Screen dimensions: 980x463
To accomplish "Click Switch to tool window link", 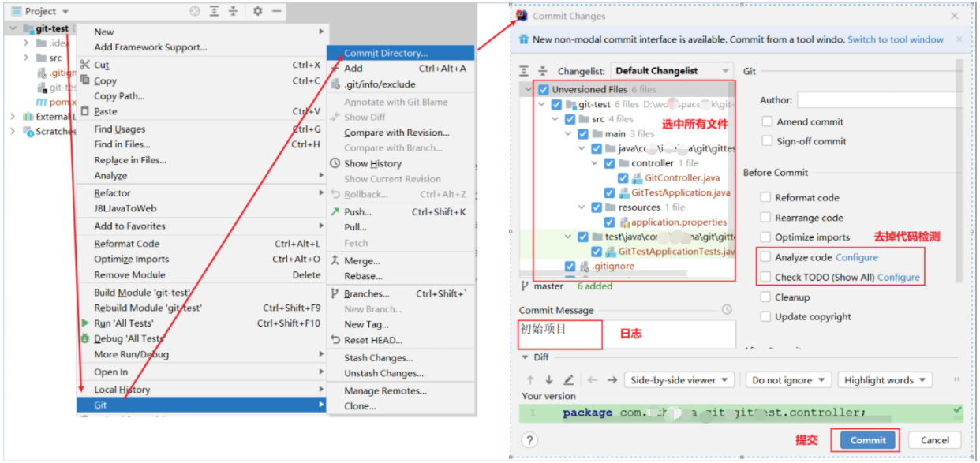I will click(x=895, y=39).
